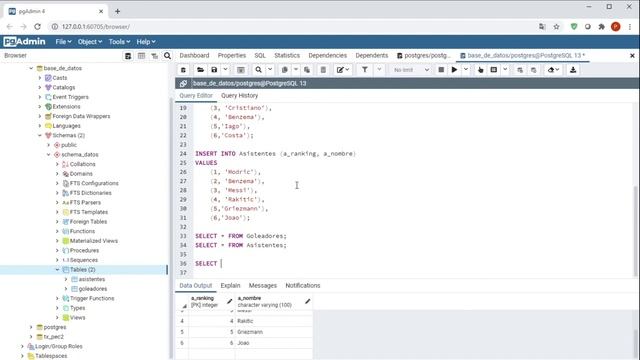Click the first database icon in query toolbar
Screen dimensions: 640x360
183,70
